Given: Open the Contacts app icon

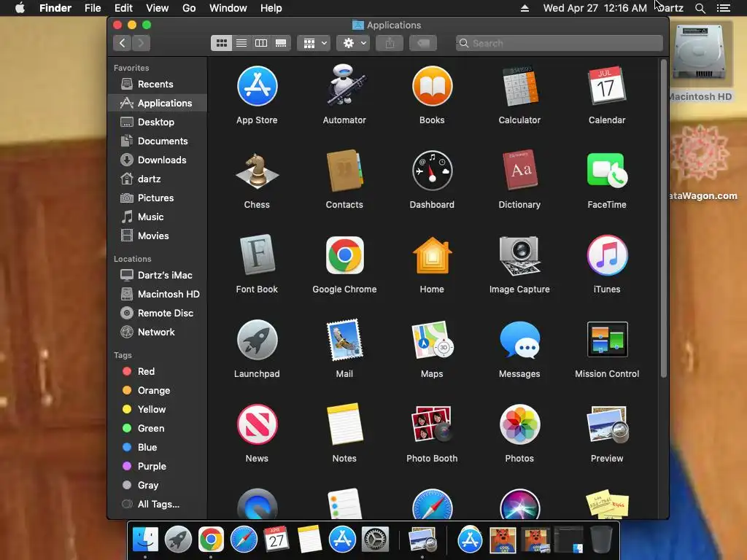Looking at the screenshot, I should [x=344, y=171].
